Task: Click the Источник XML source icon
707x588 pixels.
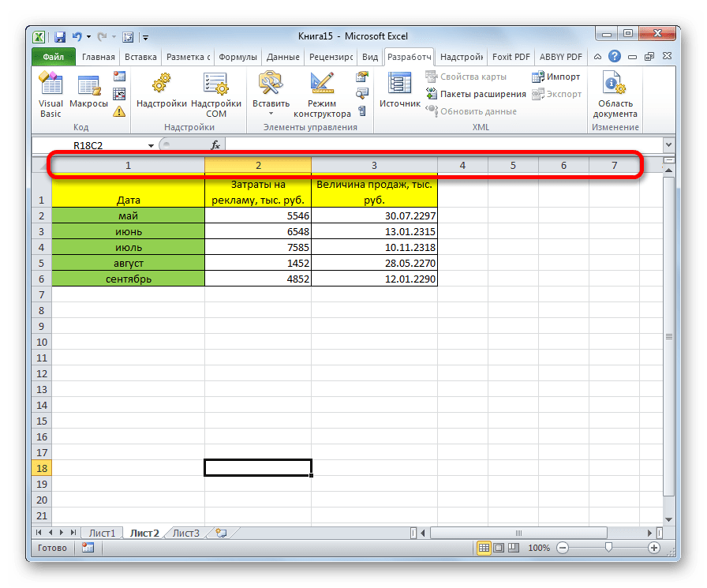Action: [x=399, y=91]
